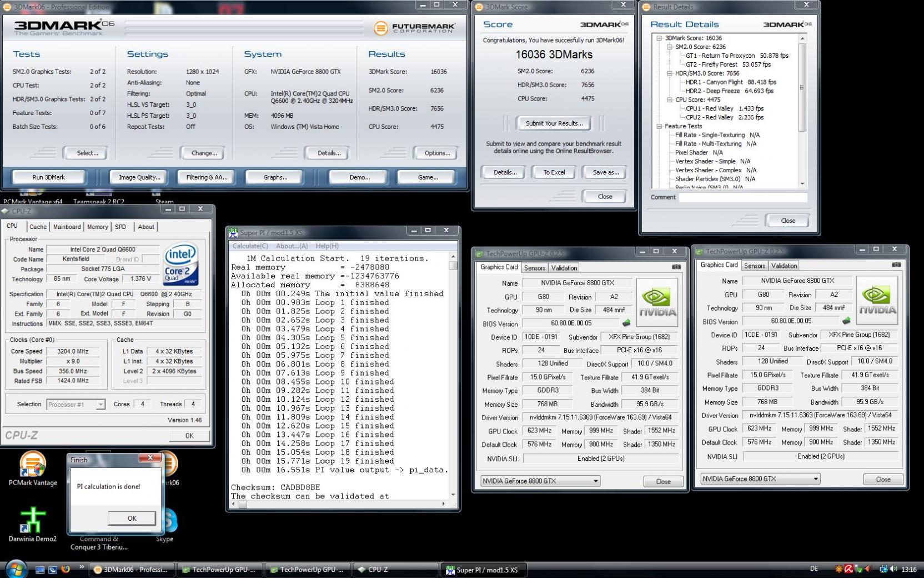Open the Calculate(C) menu in Super PI
This screenshot has height=578, width=924.
[x=250, y=246]
